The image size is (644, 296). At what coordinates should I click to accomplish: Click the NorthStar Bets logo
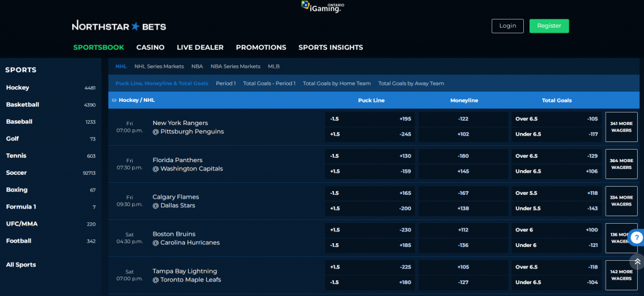[x=119, y=26]
